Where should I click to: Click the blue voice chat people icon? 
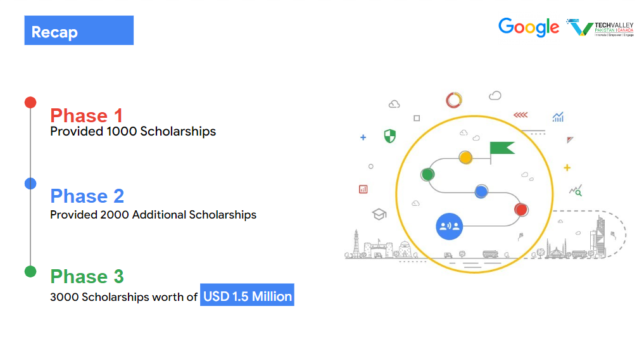450,226
